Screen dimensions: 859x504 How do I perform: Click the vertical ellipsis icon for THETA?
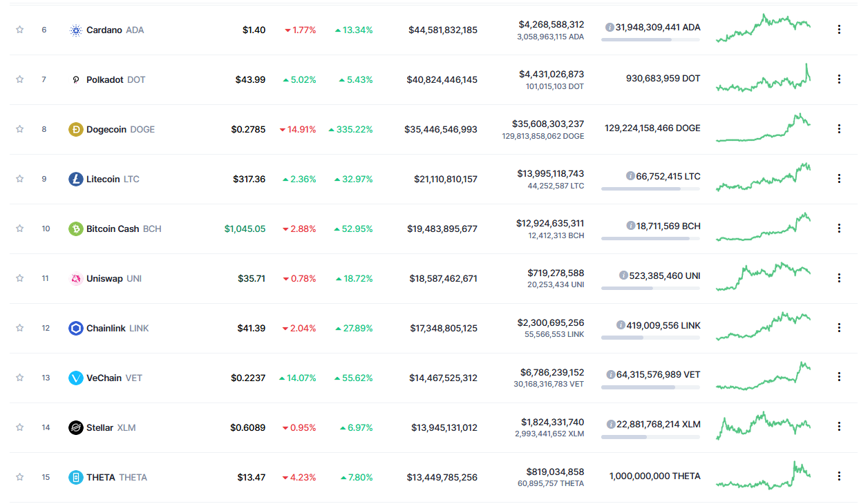coord(839,477)
